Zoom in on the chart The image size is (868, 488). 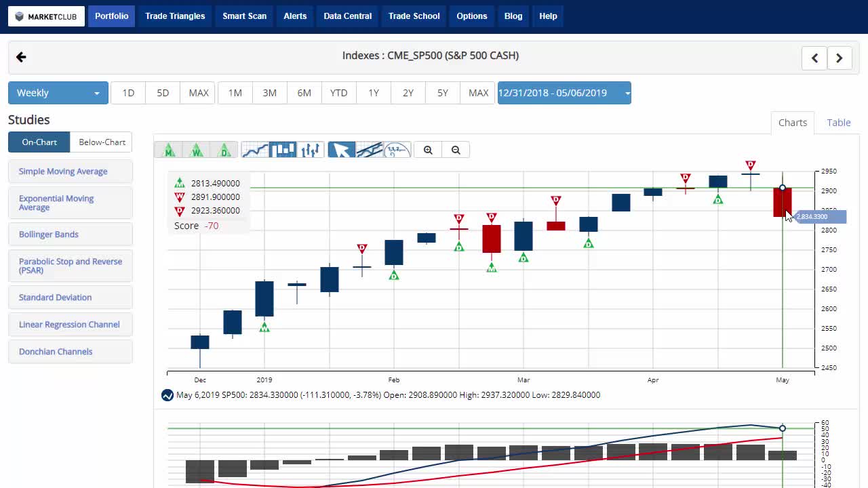[x=428, y=150]
